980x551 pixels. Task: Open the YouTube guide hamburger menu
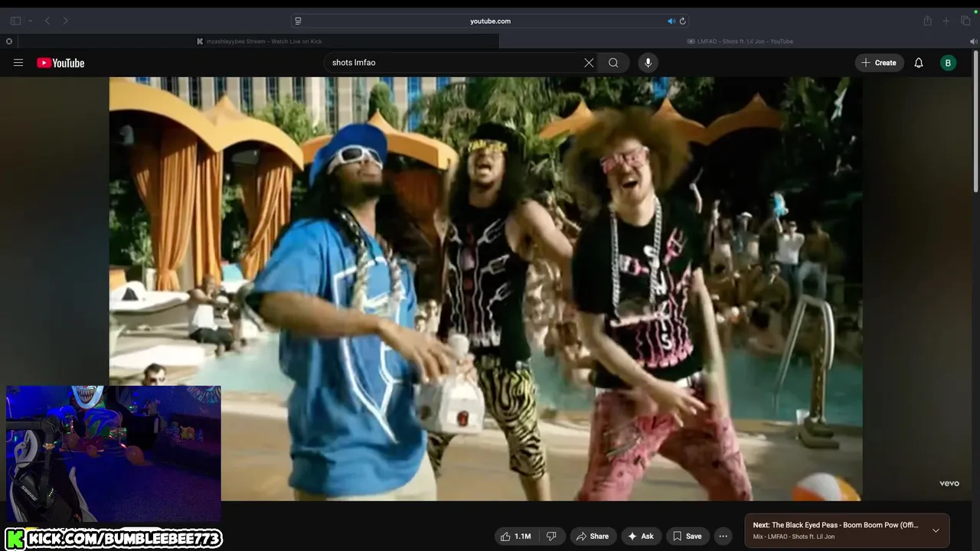tap(18, 63)
